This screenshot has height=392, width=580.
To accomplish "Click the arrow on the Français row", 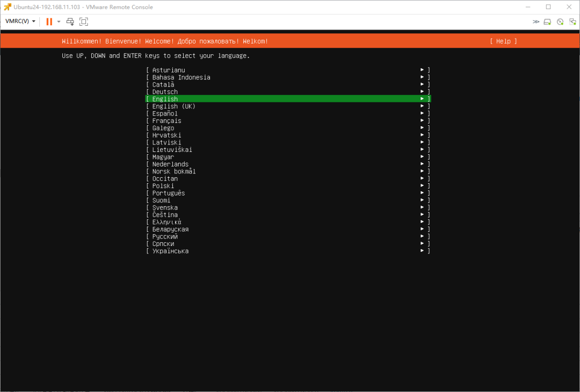I will coord(422,120).
